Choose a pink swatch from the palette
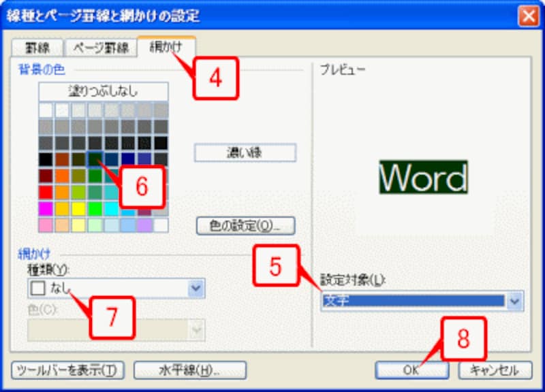This screenshot has height=392, width=545. (44, 223)
